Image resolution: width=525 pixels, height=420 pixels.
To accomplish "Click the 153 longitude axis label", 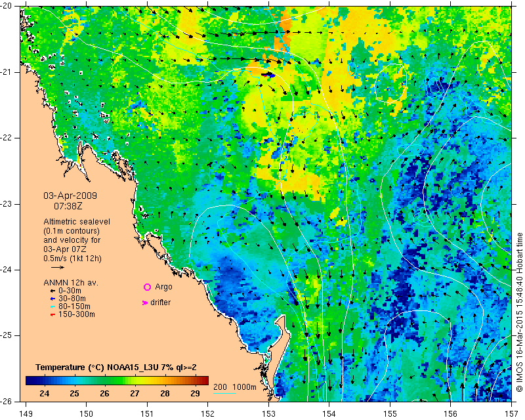I will [x=268, y=414].
